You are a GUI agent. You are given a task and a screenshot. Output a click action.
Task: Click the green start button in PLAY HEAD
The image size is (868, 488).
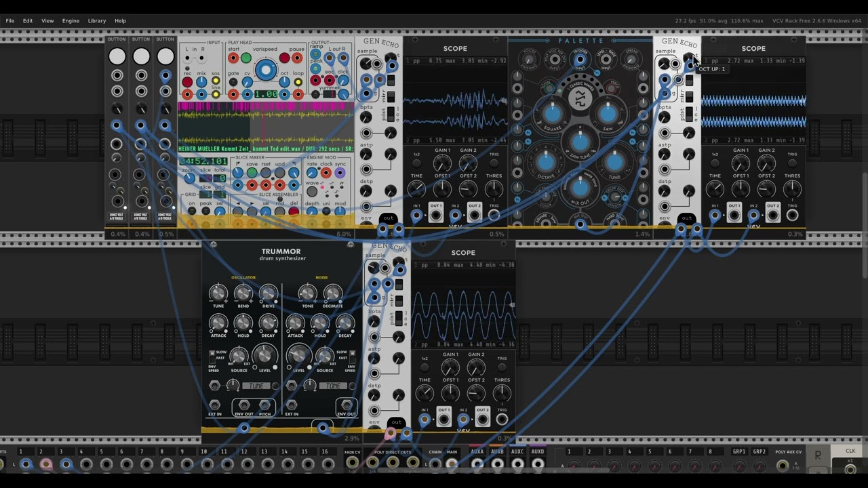pyautogui.click(x=246, y=58)
